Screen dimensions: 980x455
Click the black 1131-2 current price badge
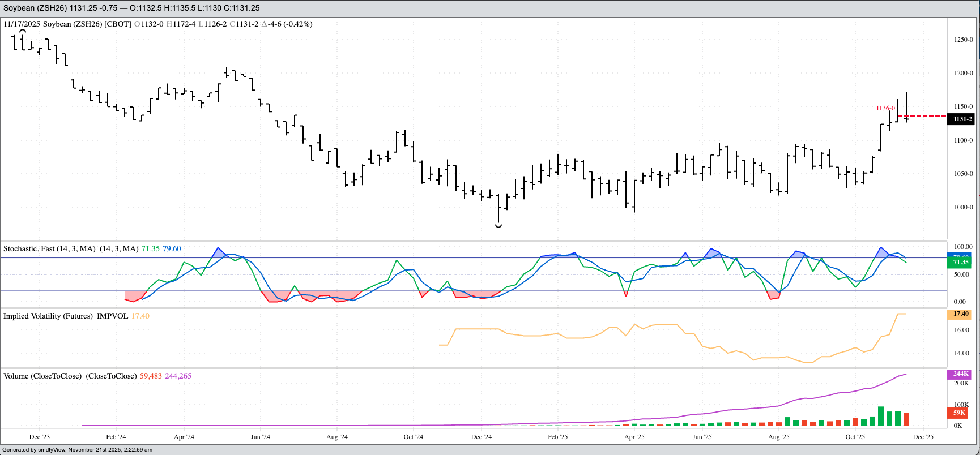pyautogui.click(x=962, y=119)
